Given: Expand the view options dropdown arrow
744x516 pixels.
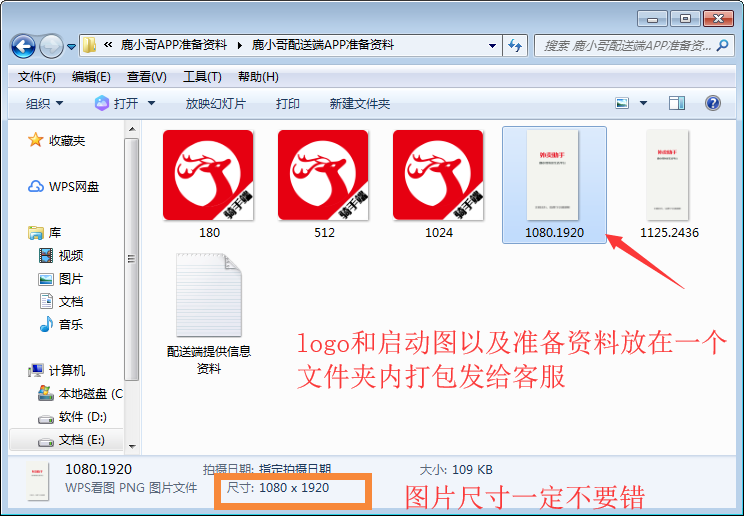Looking at the screenshot, I should pos(643,103).
